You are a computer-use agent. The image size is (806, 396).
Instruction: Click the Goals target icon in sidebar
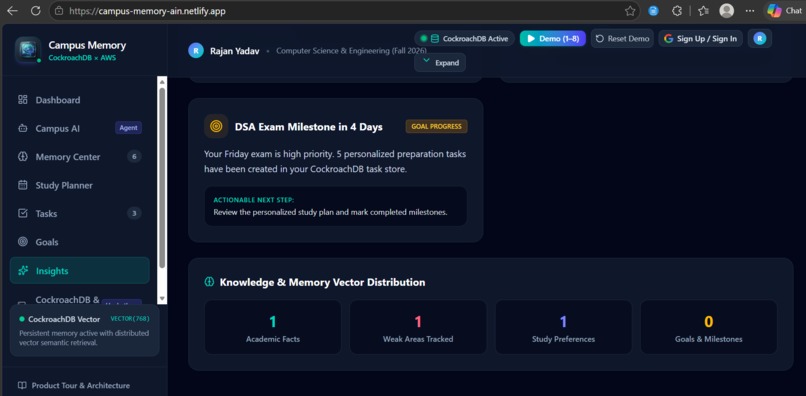23,242
